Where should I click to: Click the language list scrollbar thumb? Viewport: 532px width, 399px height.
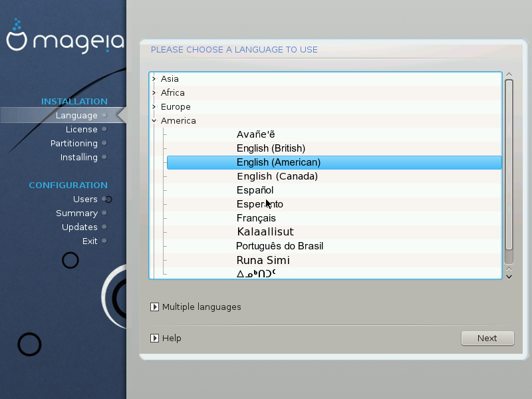(x=509, y=165)
